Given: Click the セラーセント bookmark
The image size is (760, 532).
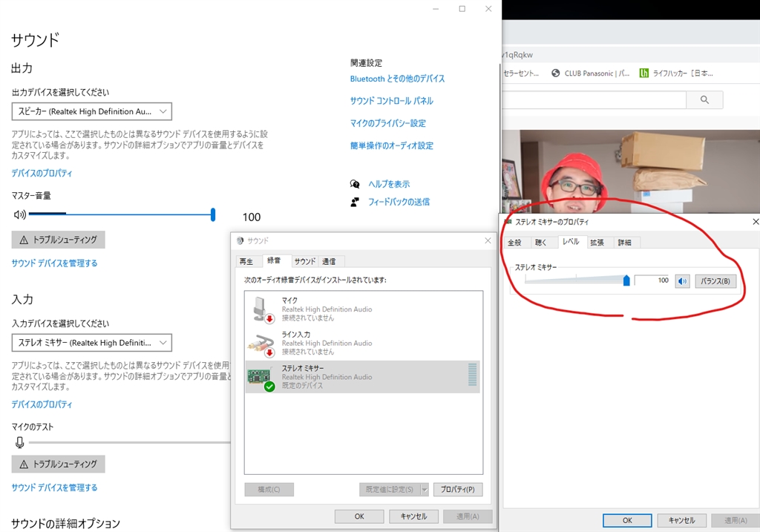Looking at the screenshot, I should point(521,73).
